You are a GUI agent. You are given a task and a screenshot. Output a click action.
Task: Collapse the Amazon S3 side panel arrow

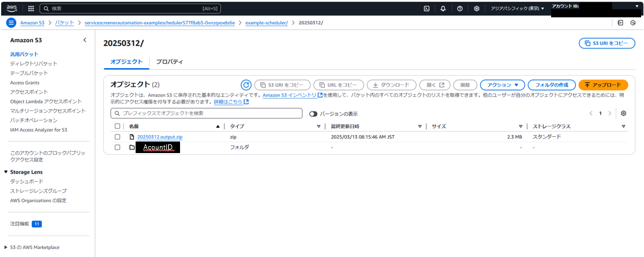pyautogui.click(x=85, y=40)
